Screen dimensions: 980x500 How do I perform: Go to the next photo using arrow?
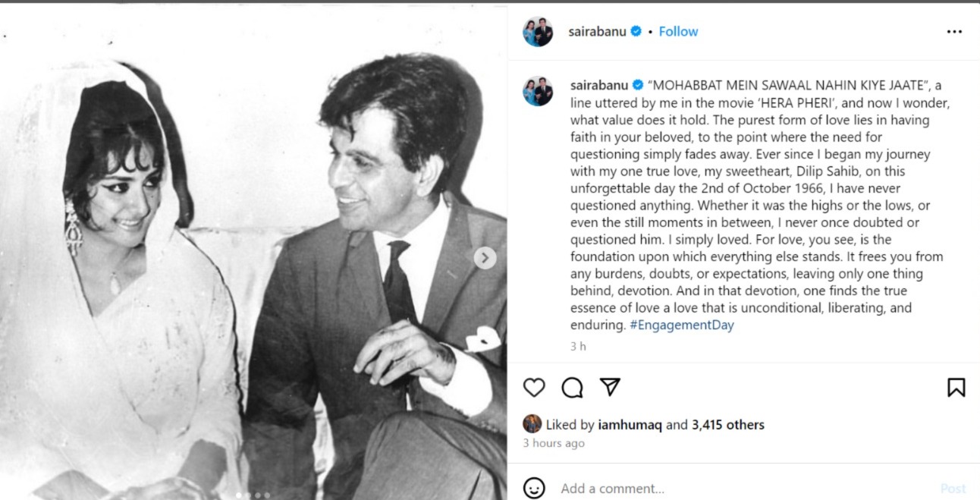(x=485, y=258)
